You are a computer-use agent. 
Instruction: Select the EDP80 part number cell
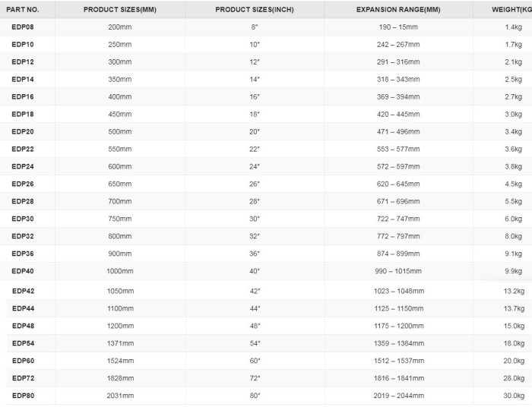pyautogui.click(x=22, y=396)
